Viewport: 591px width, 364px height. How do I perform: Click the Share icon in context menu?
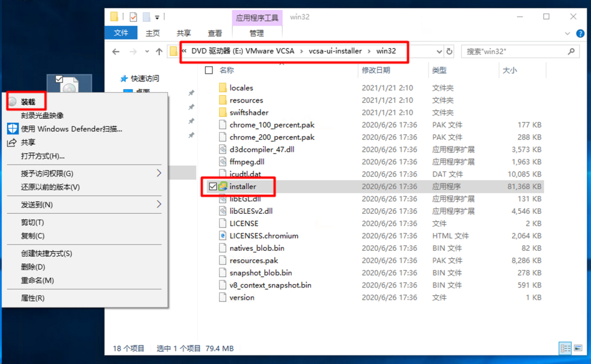[12, 142]
